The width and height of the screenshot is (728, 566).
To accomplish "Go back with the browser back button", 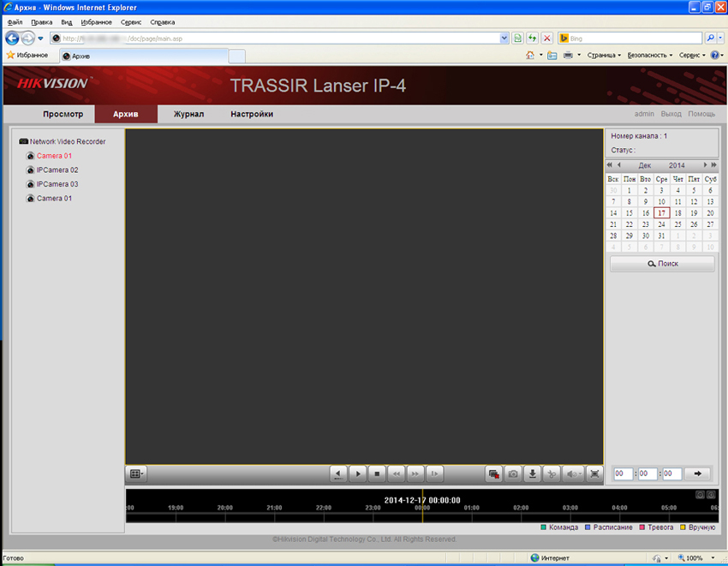I will click(12, 38).
